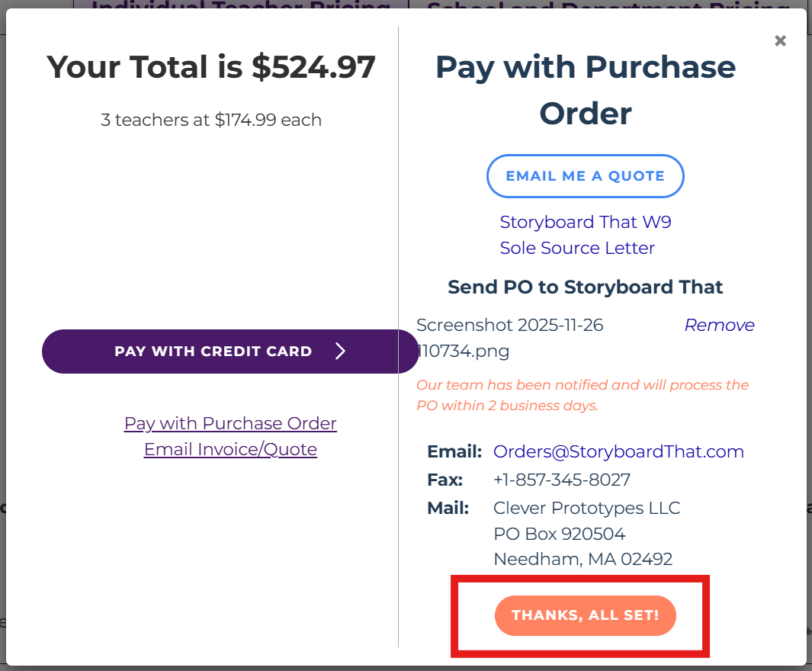Click the fax number +1-857-345-8027
This screenshot has width=812, height=671.
(561, 480)
